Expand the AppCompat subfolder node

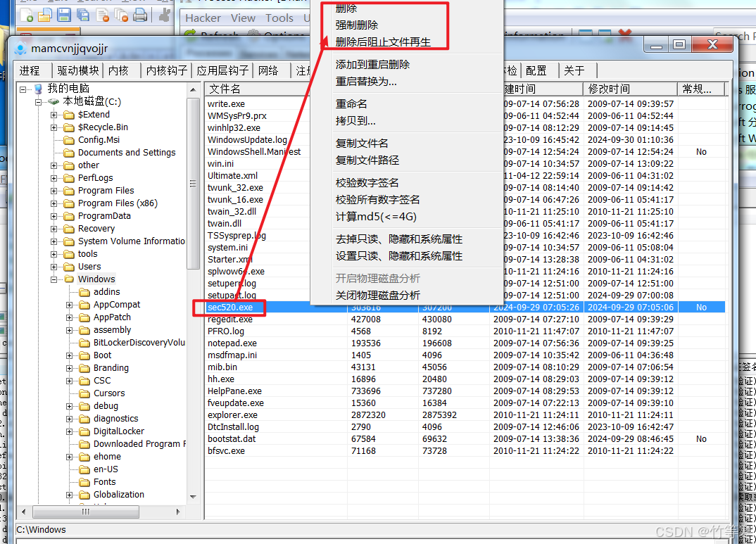pyautogui.click(x=70, y=305)
